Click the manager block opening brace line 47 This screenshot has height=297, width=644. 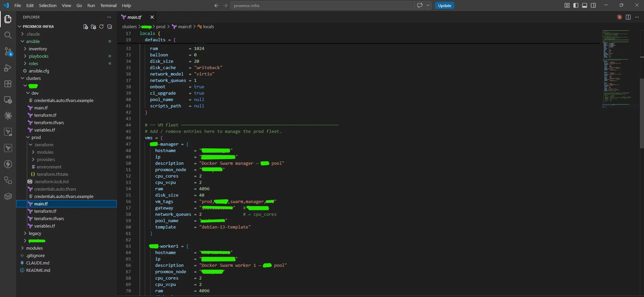pos(187,144)
